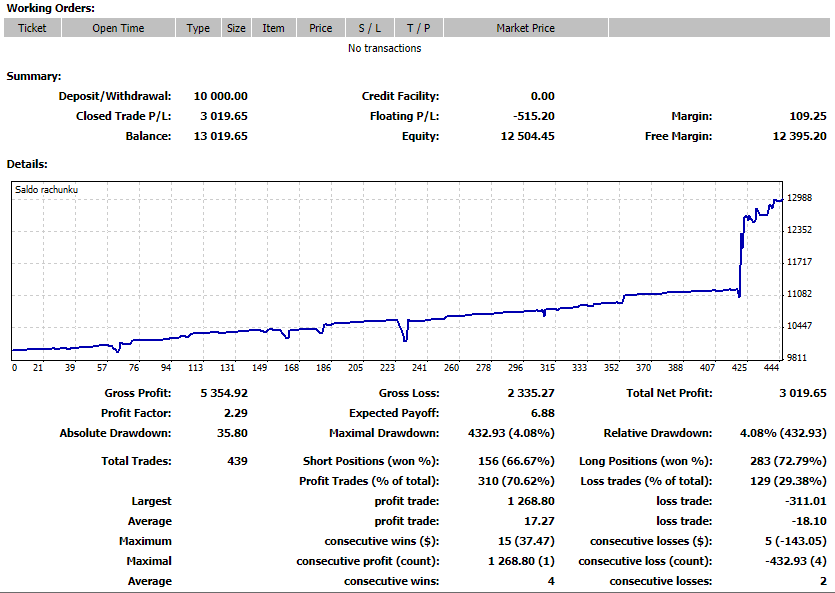
Task: Click the 'No transactions' text row
Action: point(384,48)
